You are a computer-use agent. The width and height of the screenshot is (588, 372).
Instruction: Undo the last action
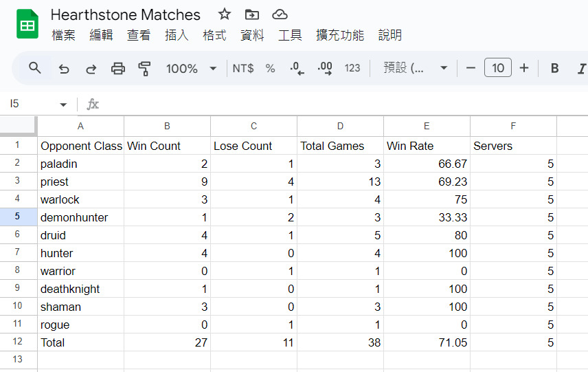click(x=64, y=69)
